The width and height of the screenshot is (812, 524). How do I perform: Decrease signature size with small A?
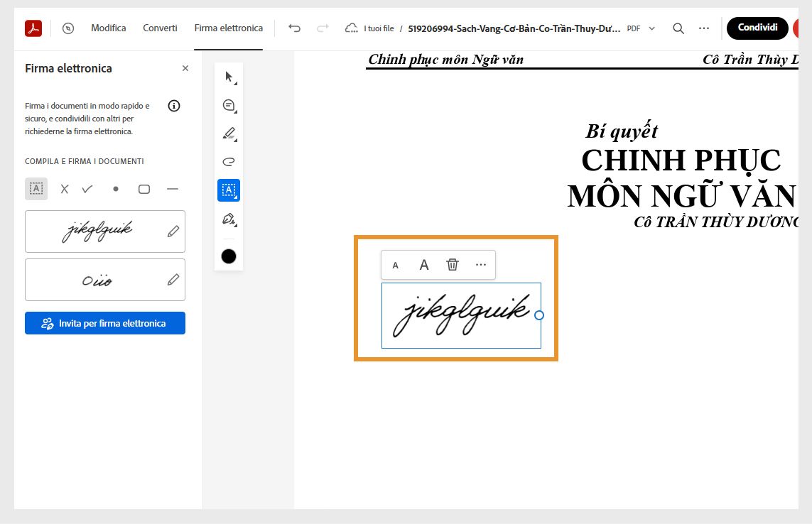coord(395,264)
